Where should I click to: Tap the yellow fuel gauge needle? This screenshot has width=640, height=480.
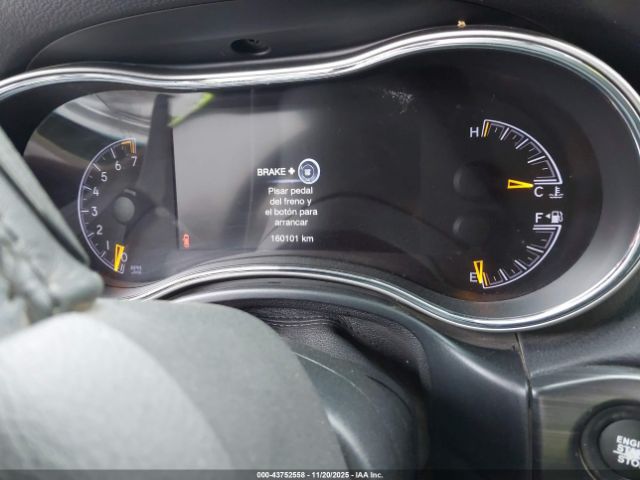pos(479,270)
